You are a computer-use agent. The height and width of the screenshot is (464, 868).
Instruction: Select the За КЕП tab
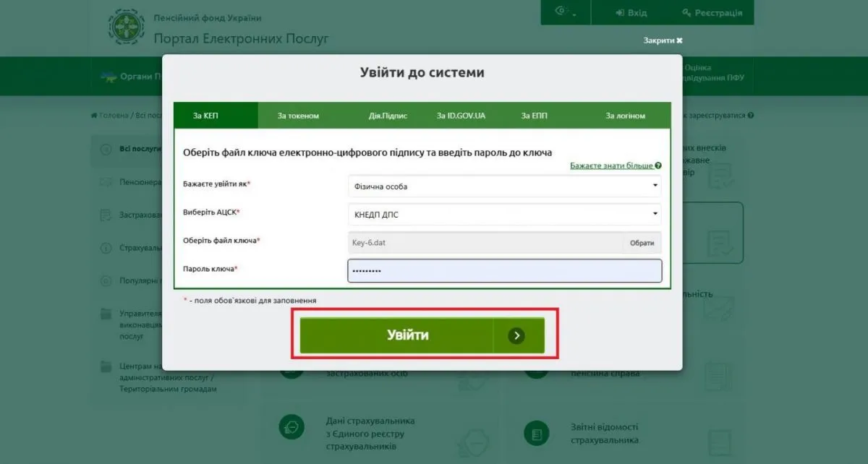(x=216, y=116)
